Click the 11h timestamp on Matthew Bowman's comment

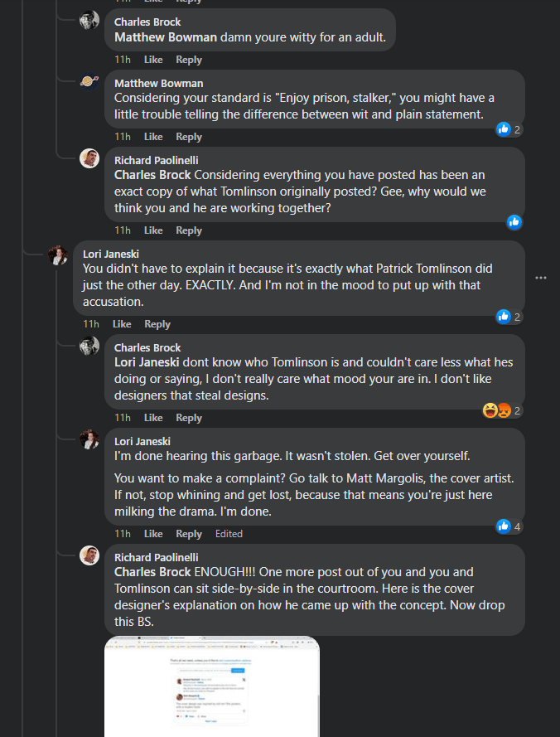click(x=123, y=137)
